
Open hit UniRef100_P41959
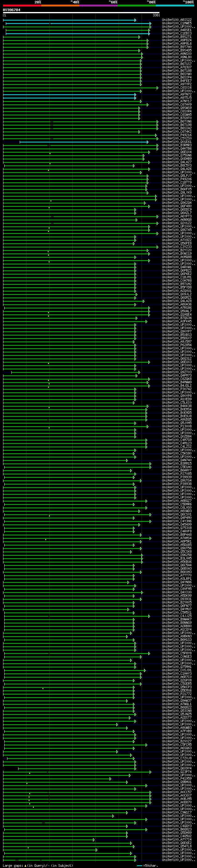pos(177,779)
